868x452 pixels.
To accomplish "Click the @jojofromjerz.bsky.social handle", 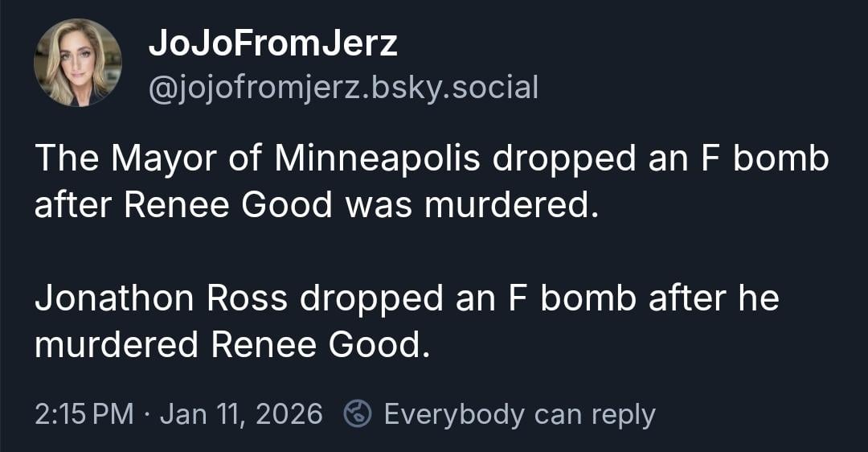I will click(x=343, y=87).
